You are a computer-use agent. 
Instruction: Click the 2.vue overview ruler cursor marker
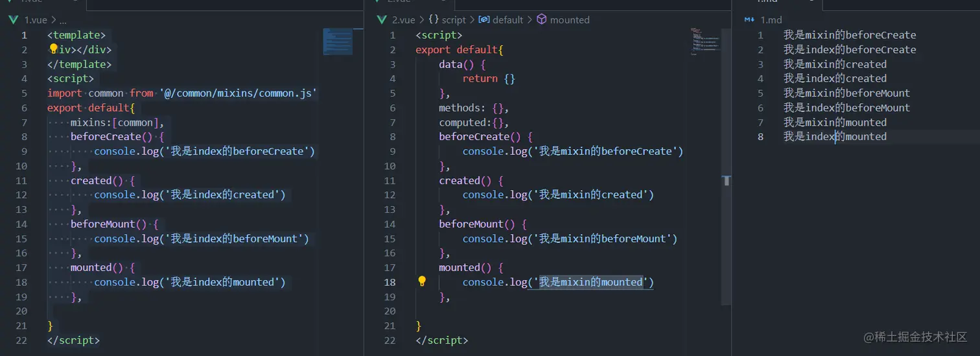coord(728,180)
